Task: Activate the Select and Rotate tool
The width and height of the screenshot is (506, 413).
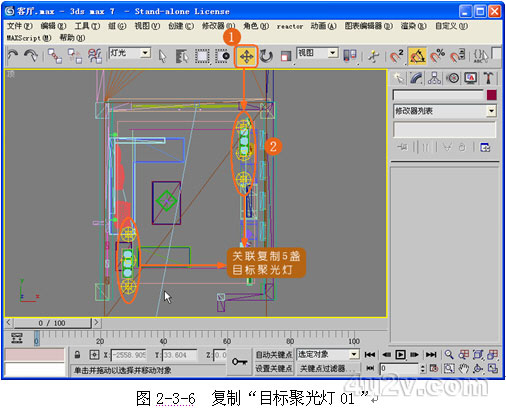Action: 266,56
